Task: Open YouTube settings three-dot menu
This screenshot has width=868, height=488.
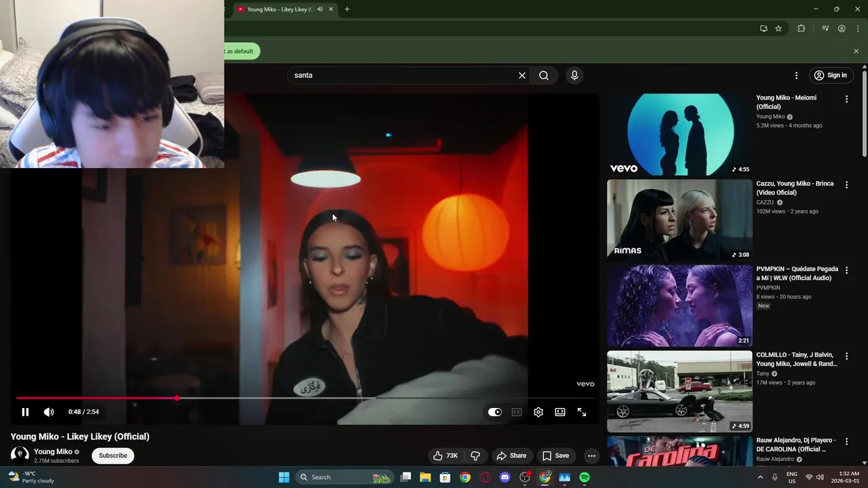Action: (797, 75)
